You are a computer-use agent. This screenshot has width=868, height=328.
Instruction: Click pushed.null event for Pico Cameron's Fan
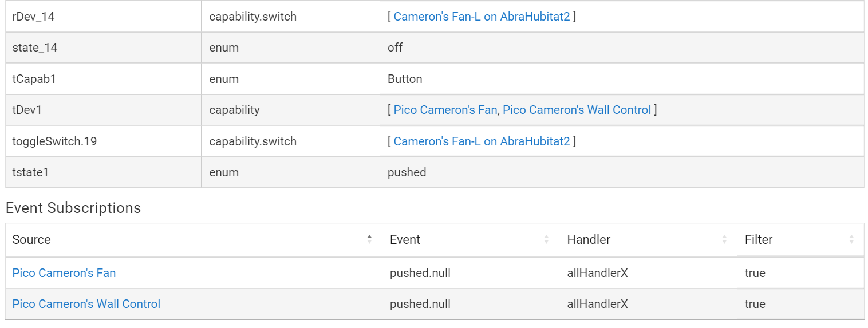point(420,273)
